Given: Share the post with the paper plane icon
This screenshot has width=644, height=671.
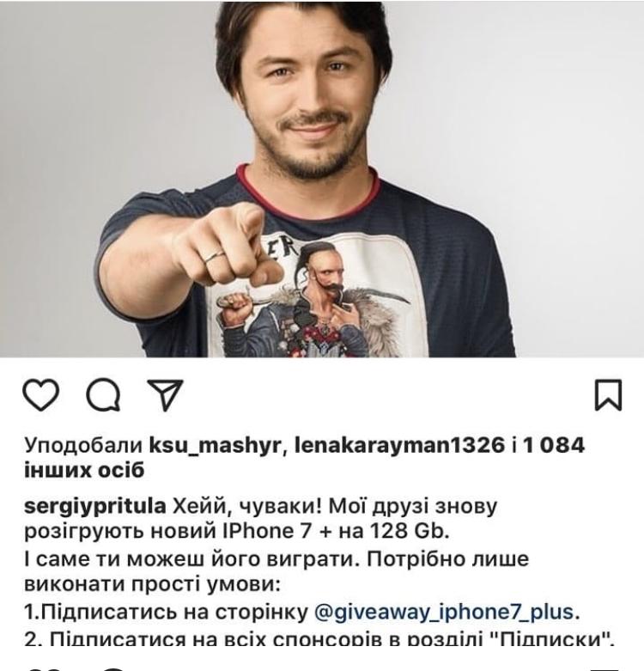Looking at the screenshot, I should coord(165,395).
